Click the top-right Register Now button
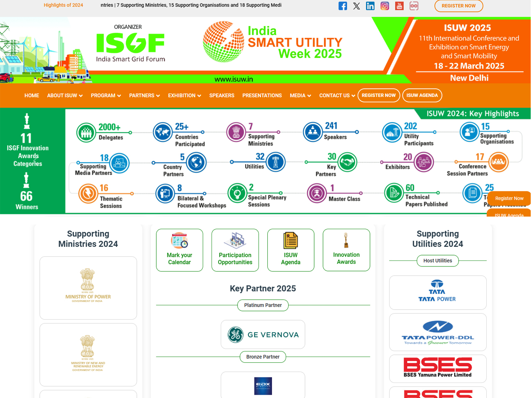This screenshot has width=532, height=398. point(458,6)
